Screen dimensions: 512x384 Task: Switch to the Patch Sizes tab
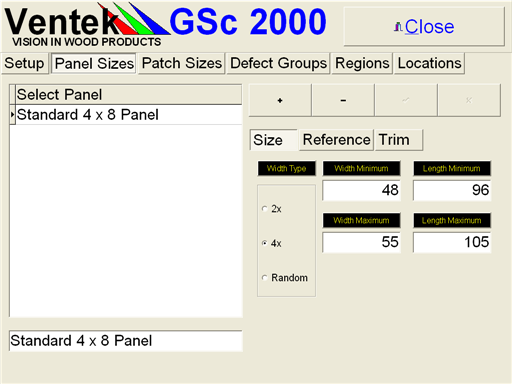point(182,63)
